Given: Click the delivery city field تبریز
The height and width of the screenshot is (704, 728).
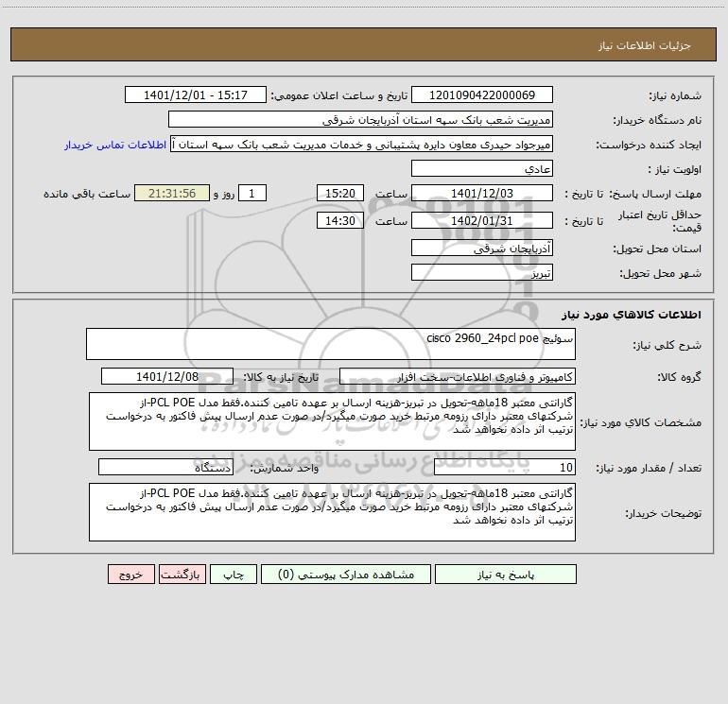Looking at the screenshot, I should coord(482,272).
